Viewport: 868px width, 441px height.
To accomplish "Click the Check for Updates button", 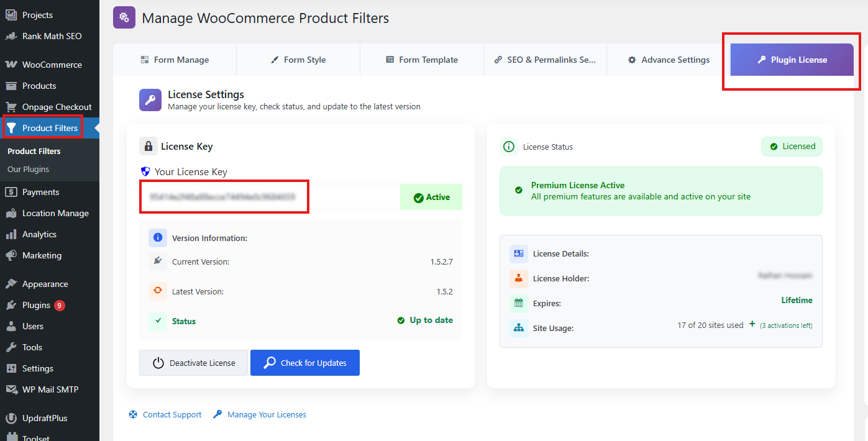I will [x=305, y=363].
